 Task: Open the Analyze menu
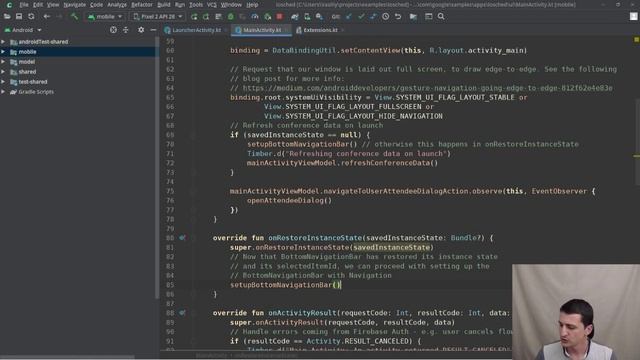(x=117, y=5)
